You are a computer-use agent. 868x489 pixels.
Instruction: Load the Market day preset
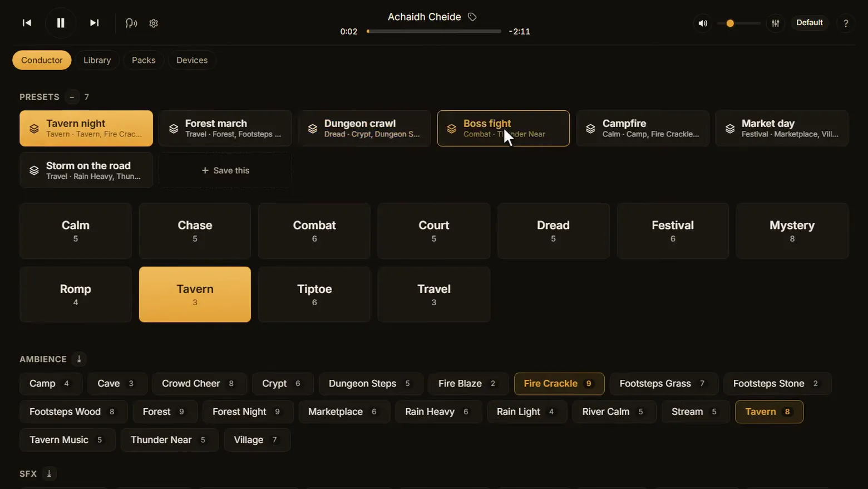[x=782, y=128]
